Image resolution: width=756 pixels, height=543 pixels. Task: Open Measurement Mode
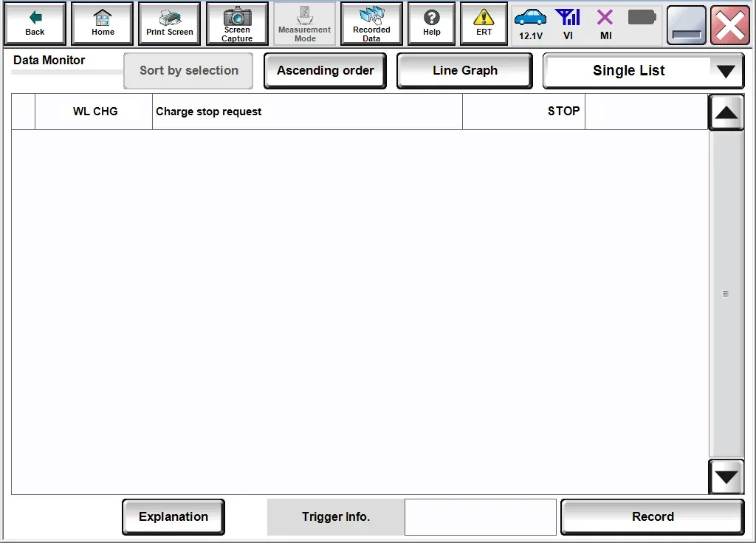pos(304,24)
